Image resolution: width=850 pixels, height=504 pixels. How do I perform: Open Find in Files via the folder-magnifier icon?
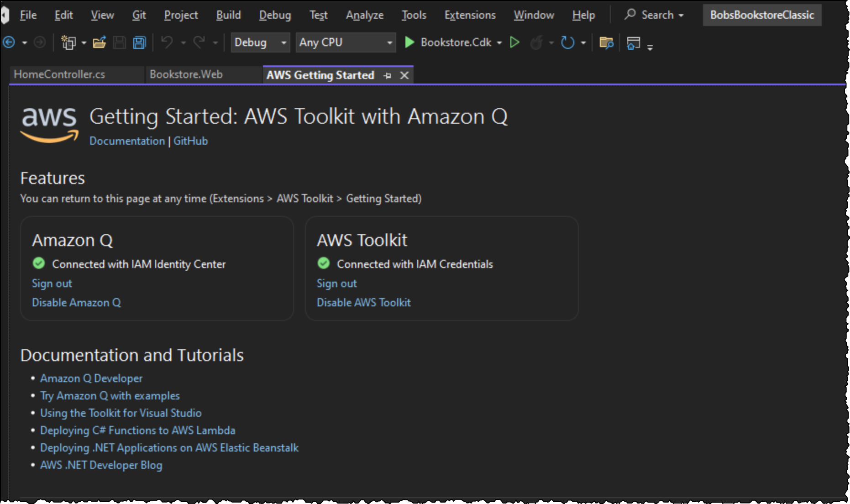pos(606,43)
